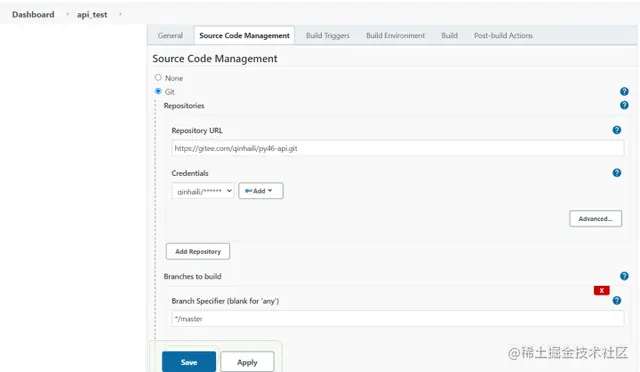
Task: Select the Git radio button
Action: click(x=158, y=91)
